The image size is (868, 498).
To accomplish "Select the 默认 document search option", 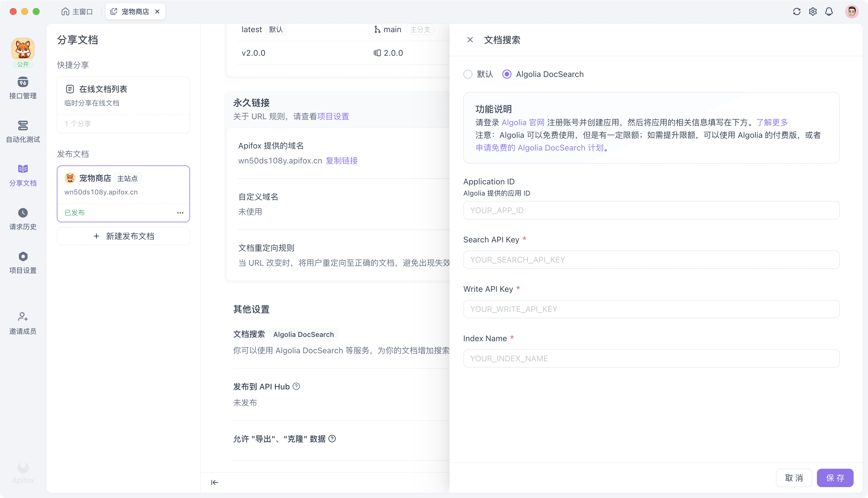I will tap(468, 74).
